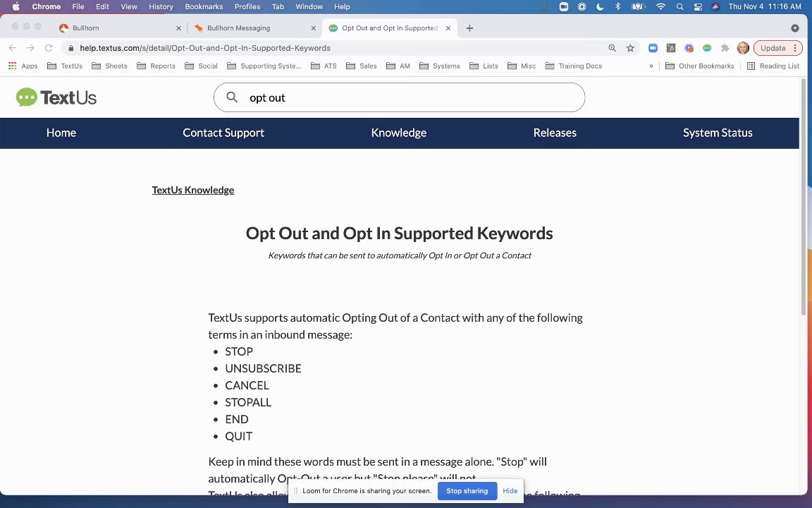
Task: Open macOS Spotlight search icon
Action: coord(680,6)
